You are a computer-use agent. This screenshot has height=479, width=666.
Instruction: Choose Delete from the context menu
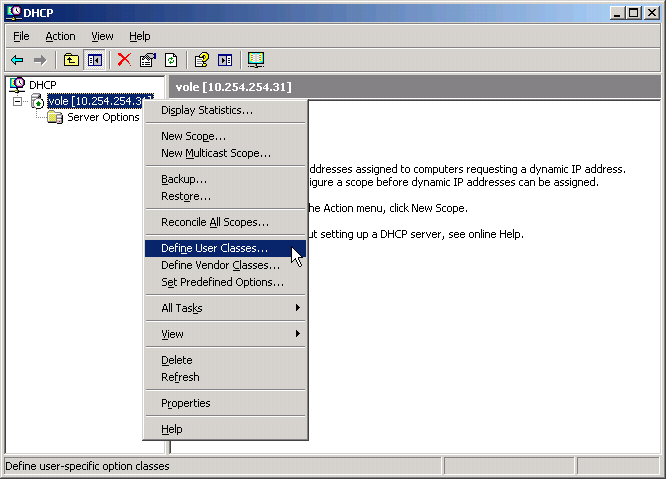point(225,360)
